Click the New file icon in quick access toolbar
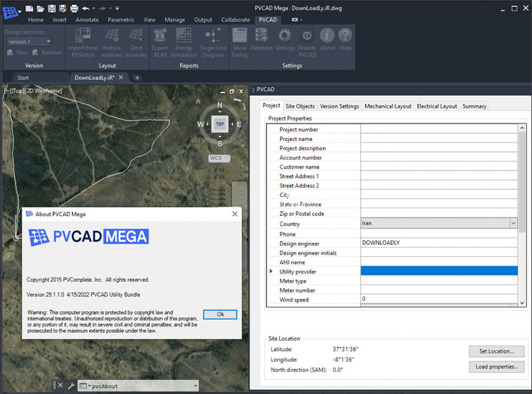This screenshot has width=532, height=394. tap(29, 9)
